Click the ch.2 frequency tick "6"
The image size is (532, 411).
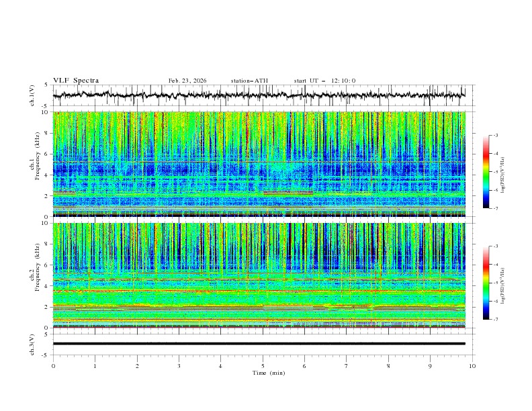(46, 265)
